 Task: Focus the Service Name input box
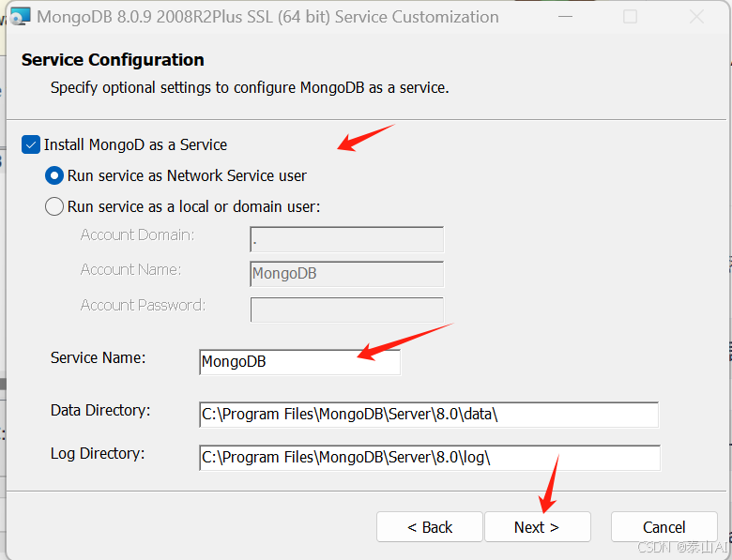coord(299,362)
